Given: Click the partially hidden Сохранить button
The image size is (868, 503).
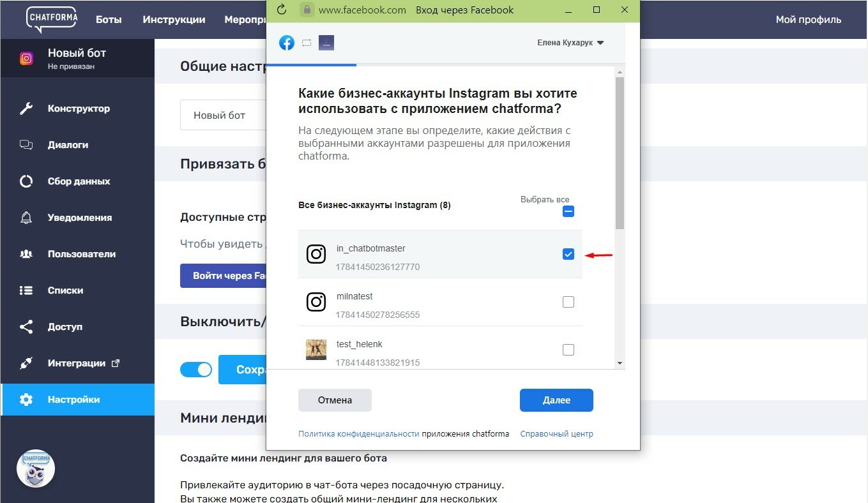Looking at the screenshot, I should (243, 370).
